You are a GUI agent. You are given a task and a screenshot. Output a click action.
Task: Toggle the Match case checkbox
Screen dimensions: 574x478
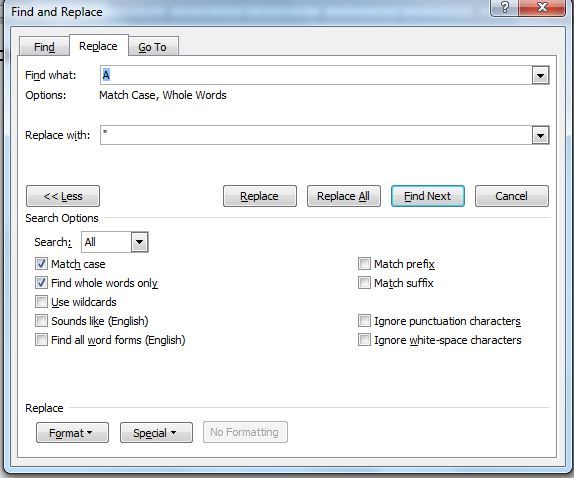41,264
